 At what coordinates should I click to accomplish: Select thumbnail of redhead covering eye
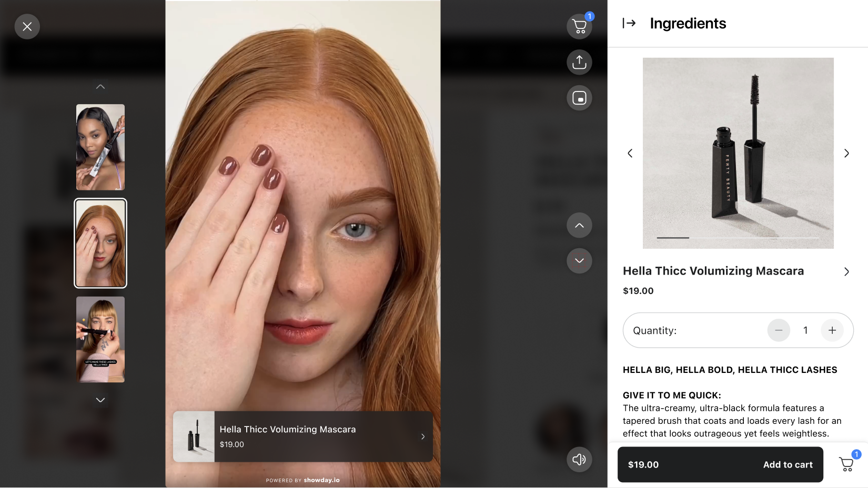(100, 243)
